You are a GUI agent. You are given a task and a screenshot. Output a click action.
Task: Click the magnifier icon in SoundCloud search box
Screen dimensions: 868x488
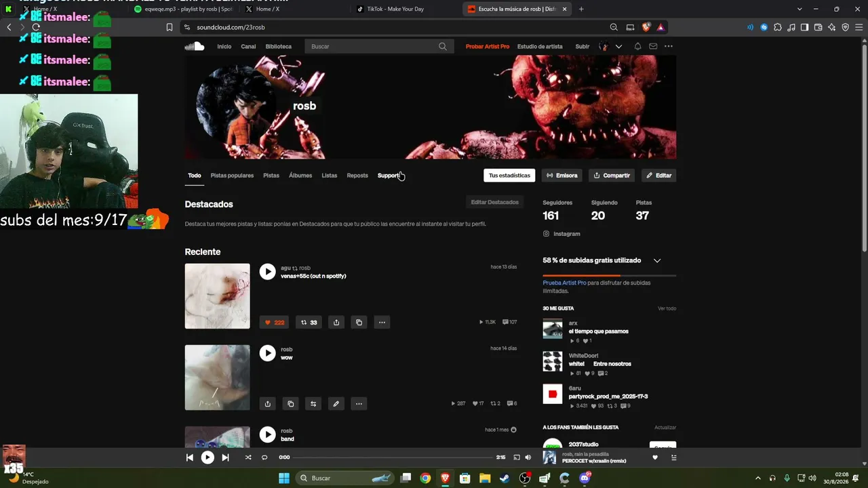pos(443,46)
